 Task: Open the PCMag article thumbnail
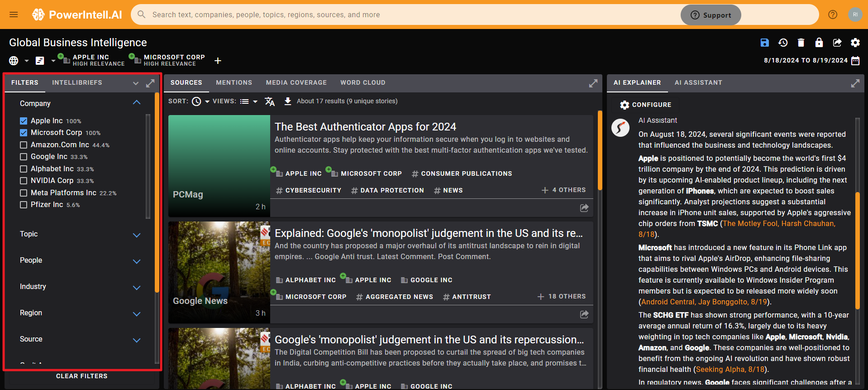click(219, 166)
